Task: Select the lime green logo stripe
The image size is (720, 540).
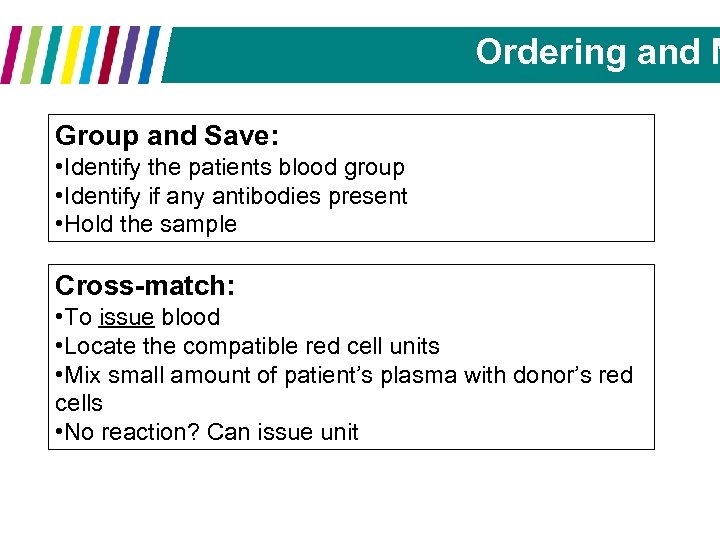Action: pos(32,54)
